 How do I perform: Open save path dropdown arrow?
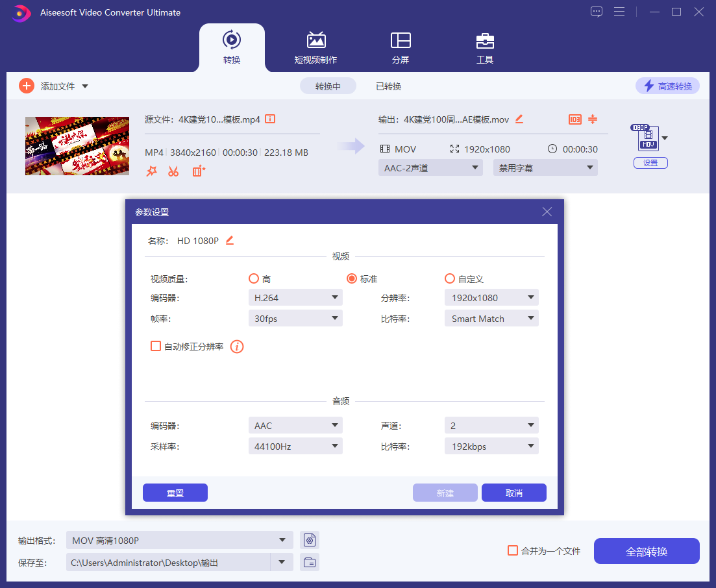[282, 563]
